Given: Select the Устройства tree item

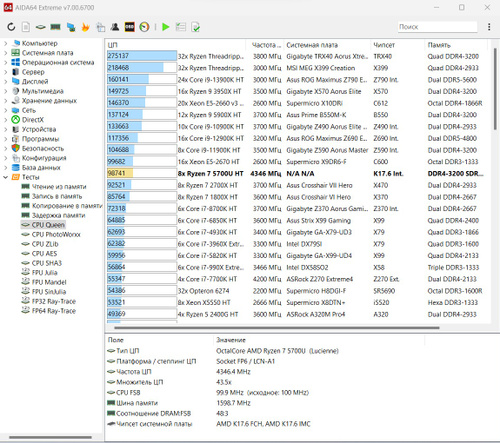Looking at the screenshot, I should coord(39,129).
